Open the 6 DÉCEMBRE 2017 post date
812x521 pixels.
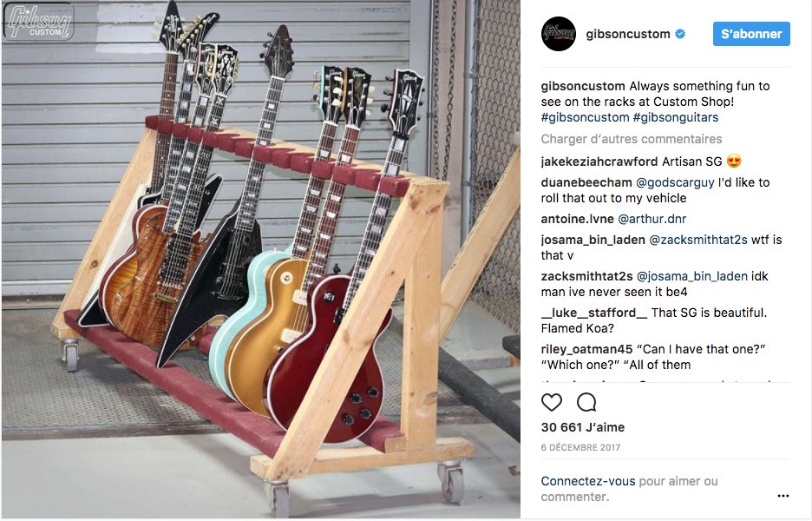click(580, 447)
